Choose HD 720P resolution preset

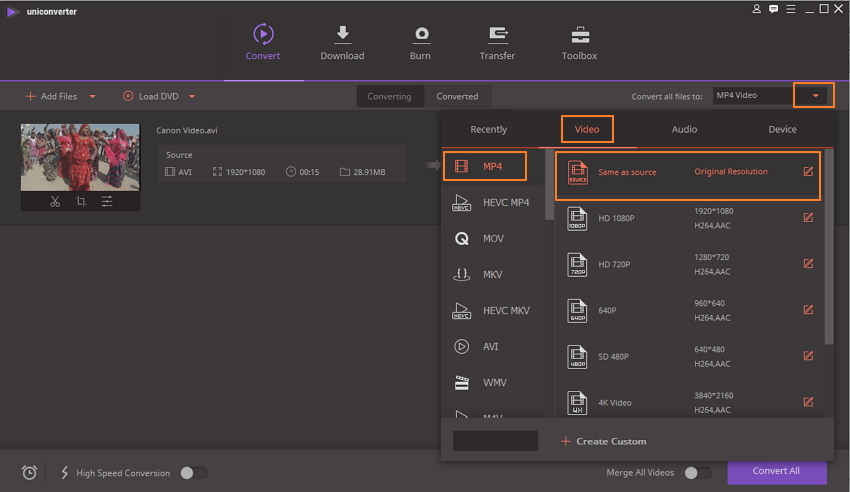[x=688, y=264]
